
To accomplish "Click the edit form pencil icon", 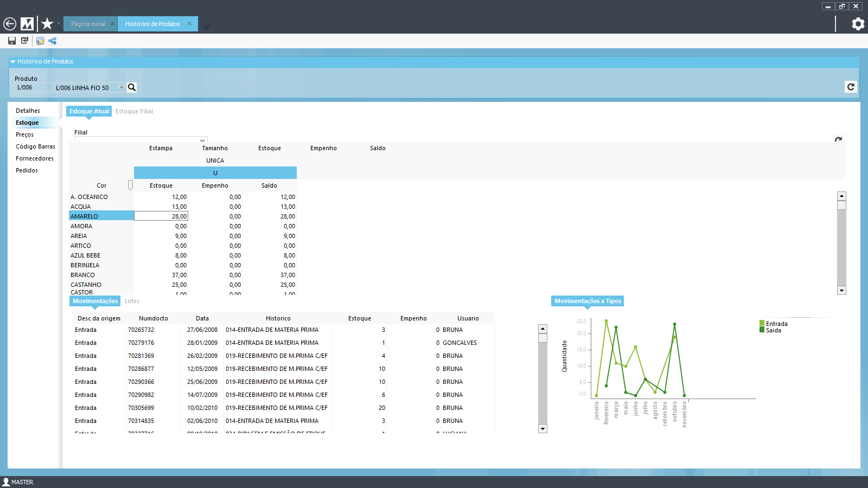I will click(x=40, y=41).
